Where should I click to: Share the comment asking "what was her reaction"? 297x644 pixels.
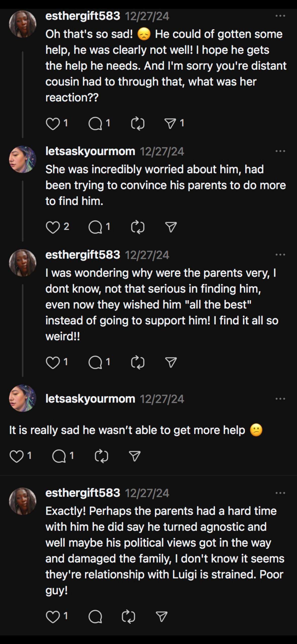point(171,124)
